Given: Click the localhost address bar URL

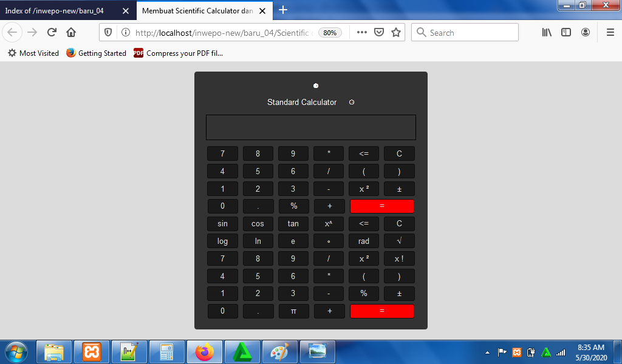Looking at the screenshot, I should [x=224, y=33].
